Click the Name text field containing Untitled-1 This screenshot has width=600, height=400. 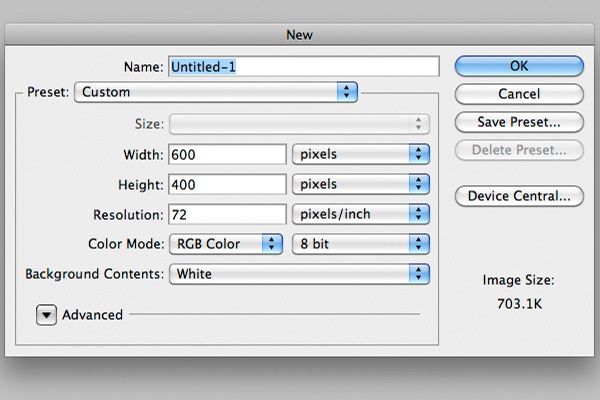304,66
